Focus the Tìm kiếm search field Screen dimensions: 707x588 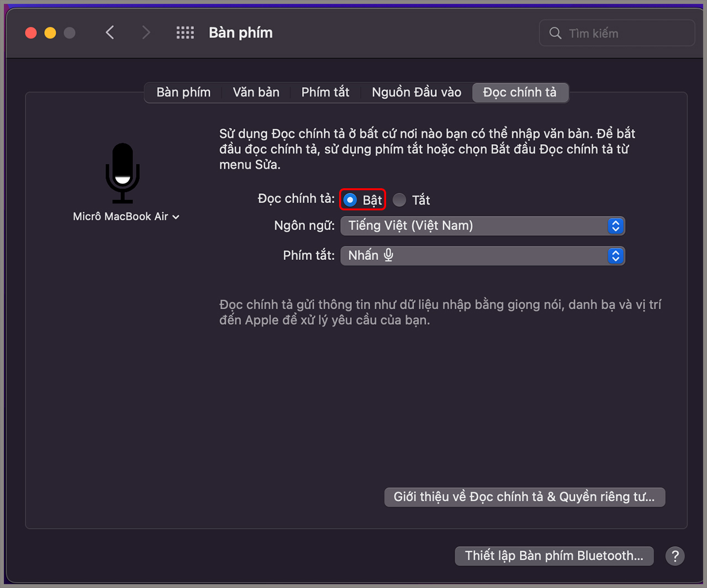[617, 33]
